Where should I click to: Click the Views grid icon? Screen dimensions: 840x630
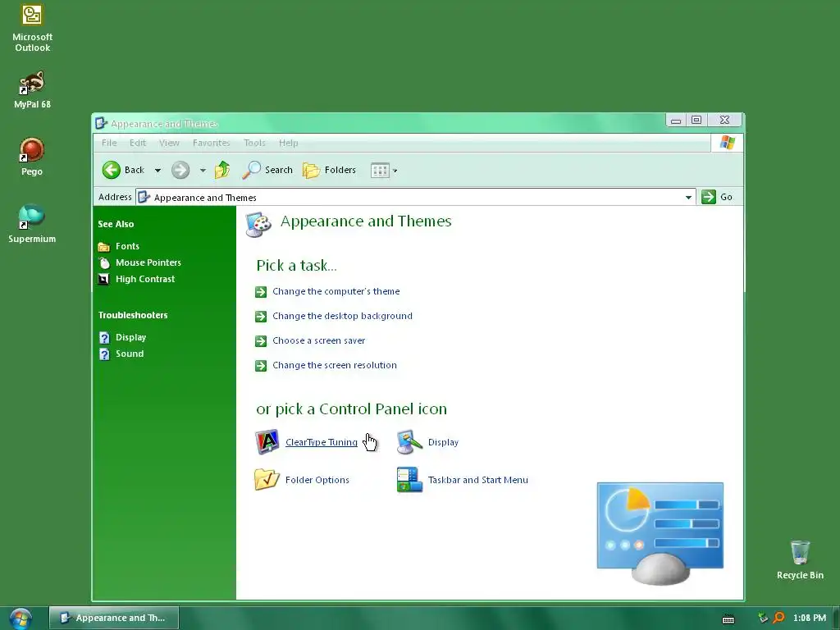coord(380,171)
